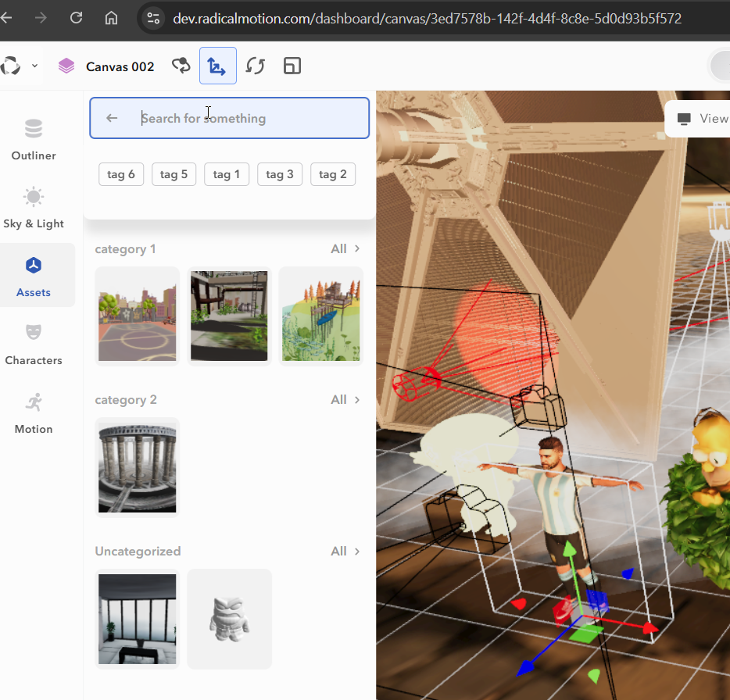Click the address bar URL
The width and height of the screenshot is (730, 700).
click(x=427, y=19)
